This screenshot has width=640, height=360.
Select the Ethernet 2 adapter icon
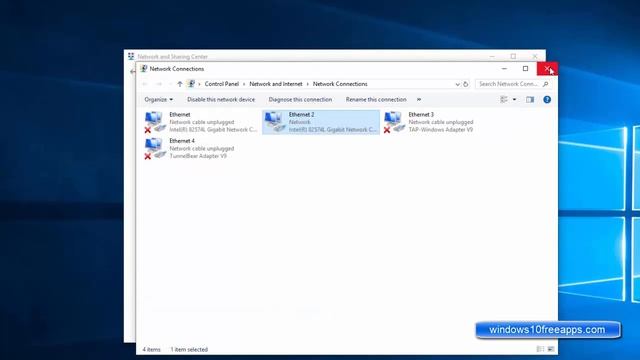point(274,122)
